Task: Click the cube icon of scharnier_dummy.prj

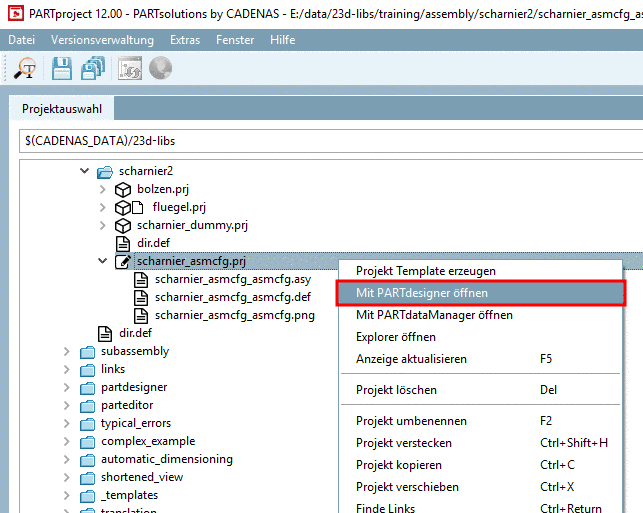Action: pos(123,226)
